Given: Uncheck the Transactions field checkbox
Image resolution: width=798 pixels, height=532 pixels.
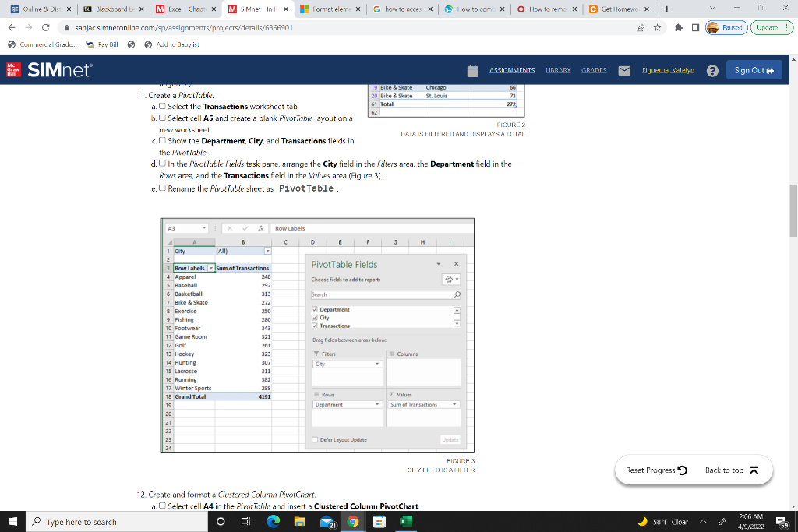Looking at the screenshot, I should [x=315, y=325].
